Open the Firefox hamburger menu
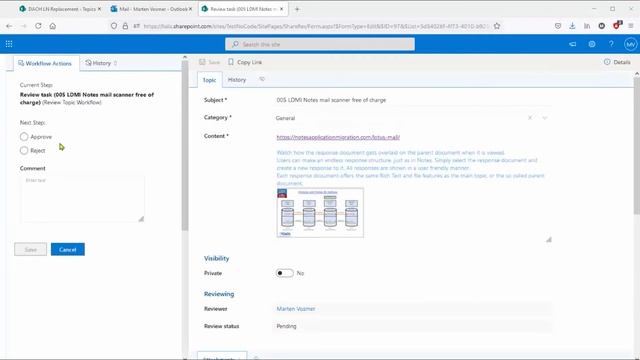Screen dimensions: 640x360 point(631,26)
